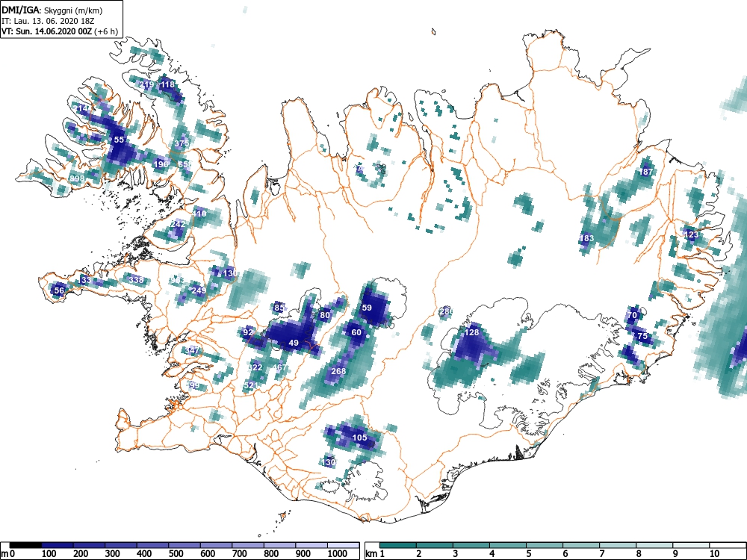Click the '467' visibility label
Viewport: 747px width, 560px height.
279,367
